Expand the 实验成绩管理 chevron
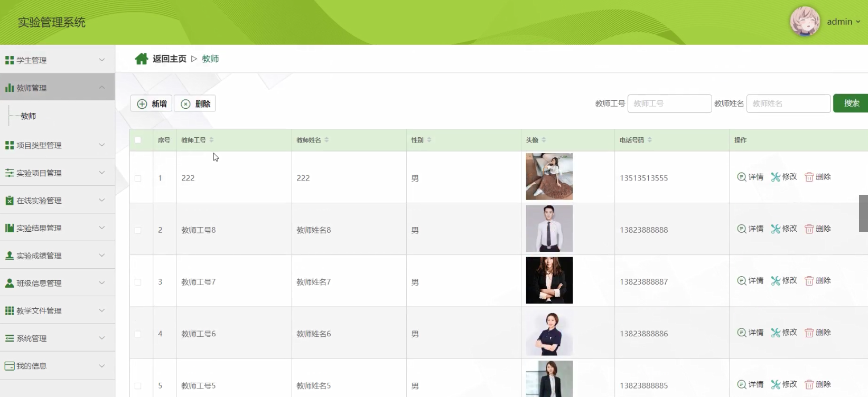This screenshot has width=868, height=397. (102, 255)
